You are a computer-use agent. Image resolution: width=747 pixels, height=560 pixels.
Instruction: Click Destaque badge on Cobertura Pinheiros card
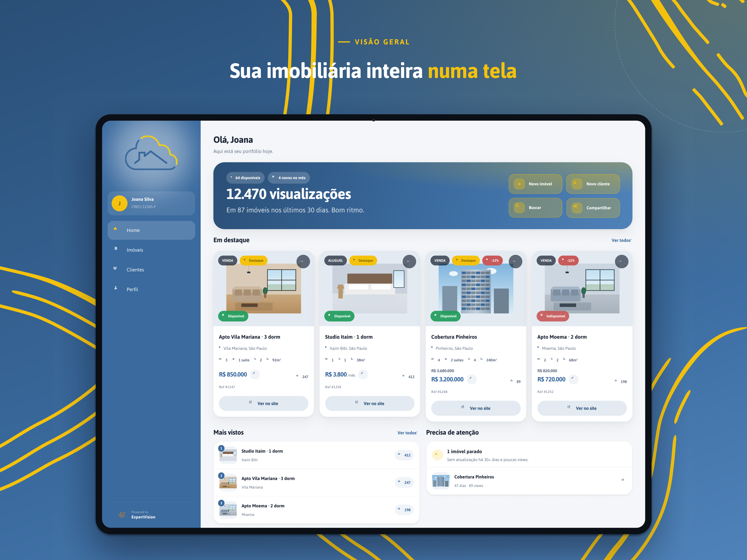466,260
